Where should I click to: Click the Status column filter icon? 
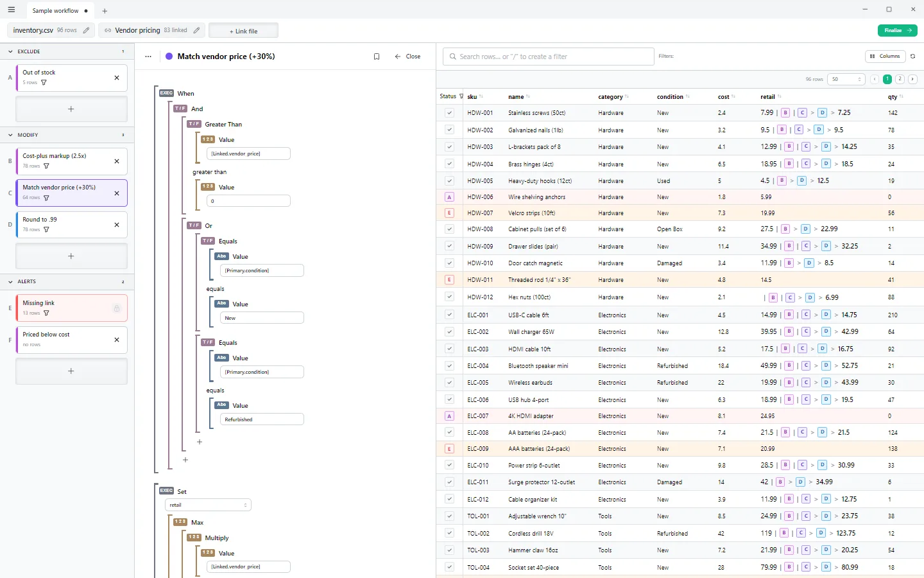(x=461, y=96)
